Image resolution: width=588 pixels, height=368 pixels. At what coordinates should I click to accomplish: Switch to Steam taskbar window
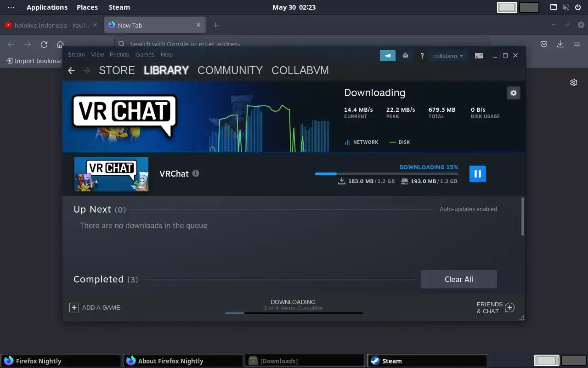(x=427, y=361)
